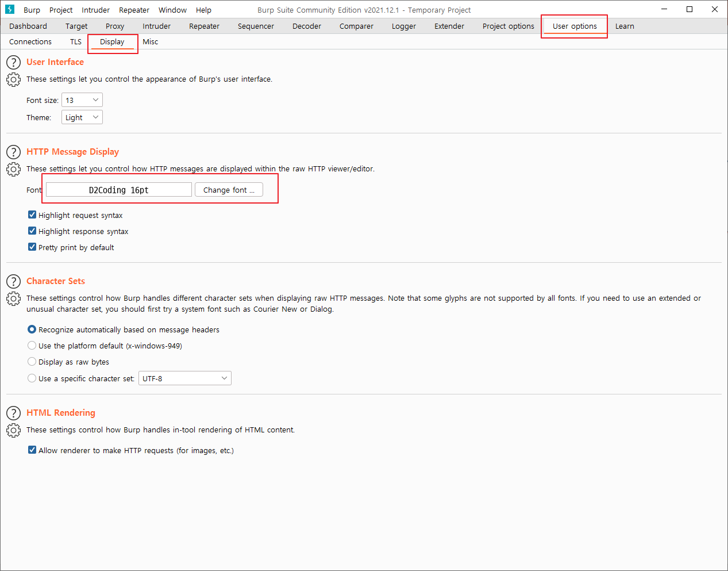Switch to the Intruder tab
728x571 pixels.
coord(157,26)
